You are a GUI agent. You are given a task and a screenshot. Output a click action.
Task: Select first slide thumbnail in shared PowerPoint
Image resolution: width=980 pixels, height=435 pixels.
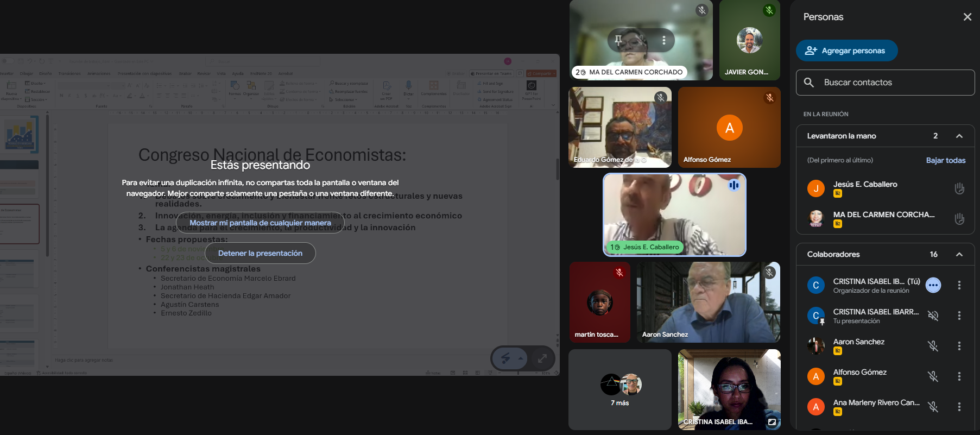click(x=20, y=134)
